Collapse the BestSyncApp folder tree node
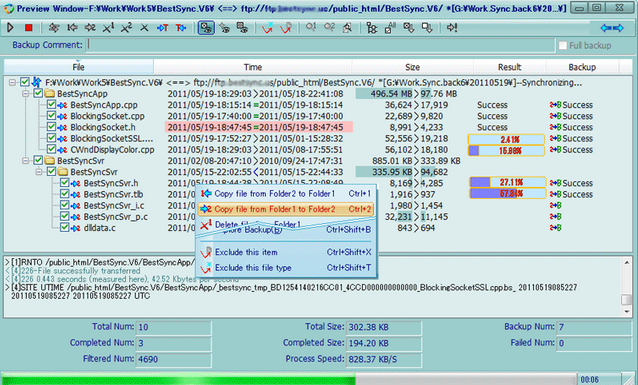Screen dimensions: 638x385 [x=26, y=94]
